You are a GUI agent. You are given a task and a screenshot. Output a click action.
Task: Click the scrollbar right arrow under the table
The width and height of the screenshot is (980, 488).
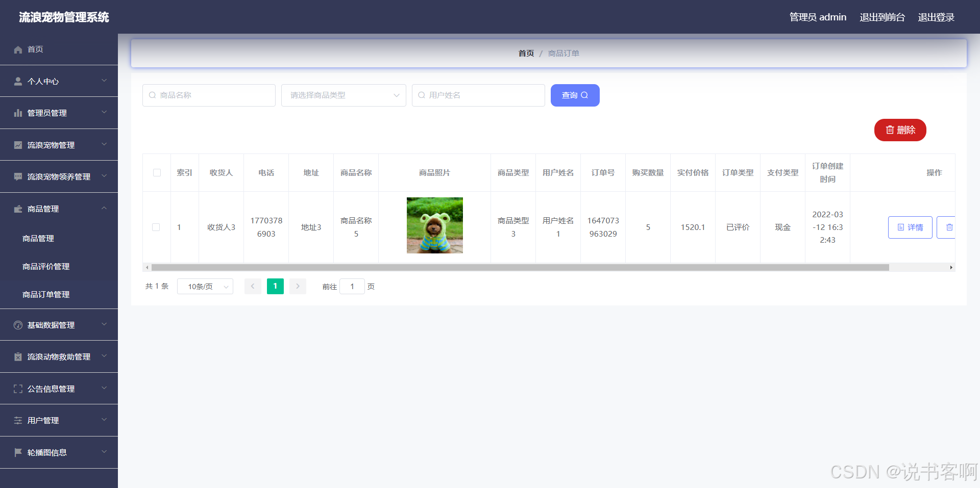[951, 267]
